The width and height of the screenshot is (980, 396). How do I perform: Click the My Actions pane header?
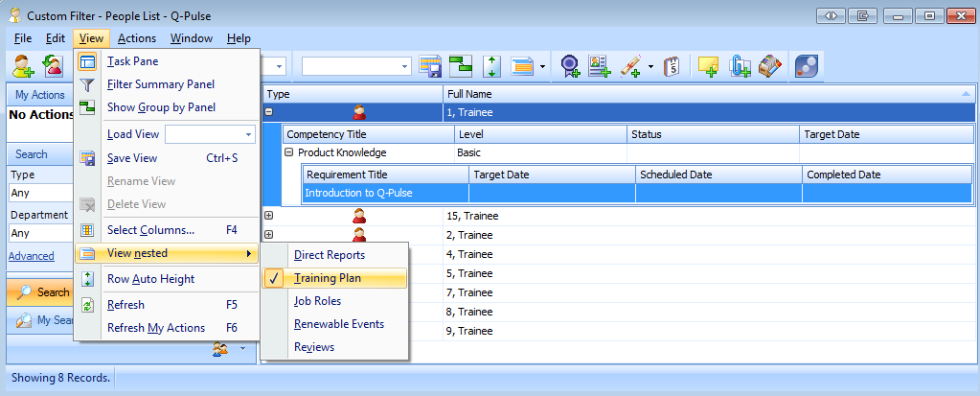tap(40, 95)
